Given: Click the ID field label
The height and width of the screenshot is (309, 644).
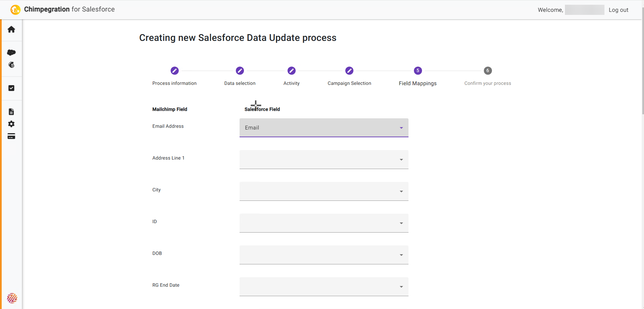Looking at the screenshot, I should [x=154, y=221].
